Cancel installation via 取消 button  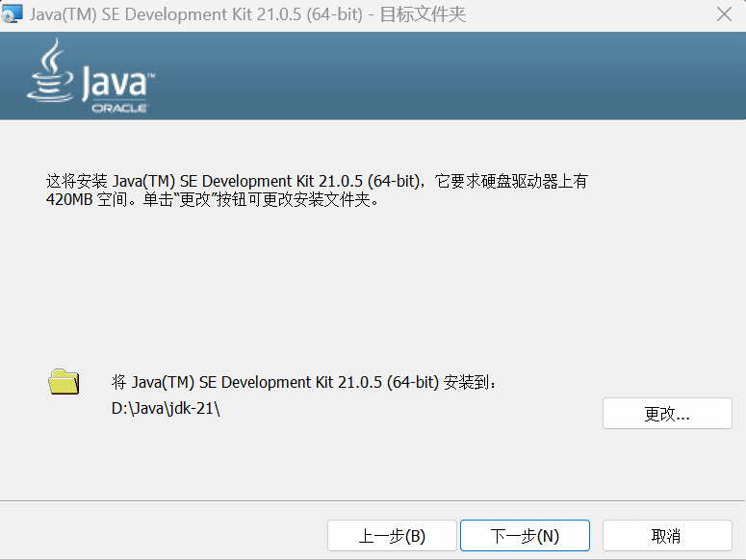667,536
